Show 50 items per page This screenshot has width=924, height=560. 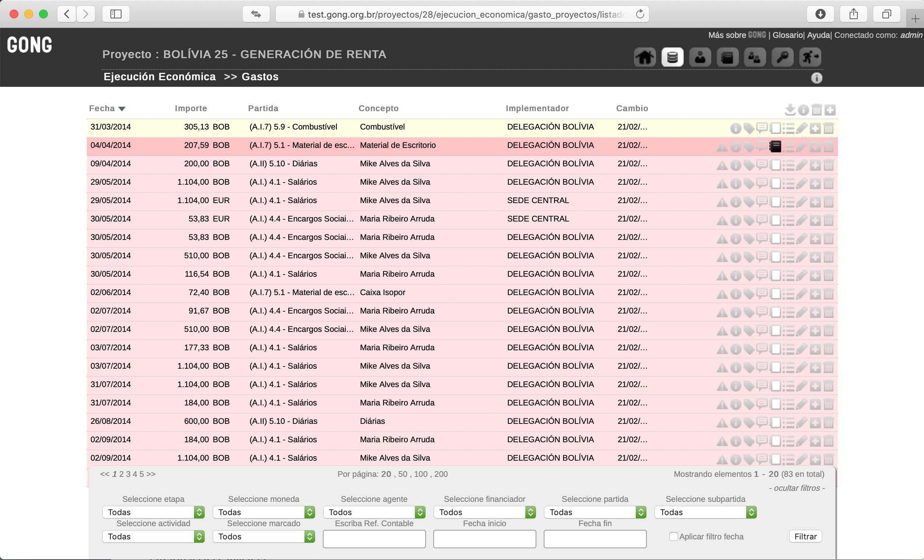pyautogui.click(x=402, y=474)
